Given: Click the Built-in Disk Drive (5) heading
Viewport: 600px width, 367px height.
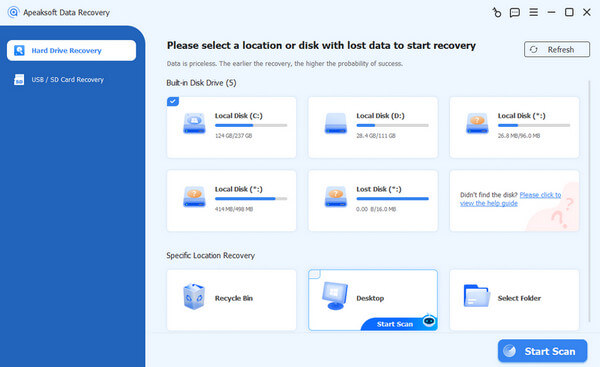Looking at the screenshot, I should pos(201,83).
